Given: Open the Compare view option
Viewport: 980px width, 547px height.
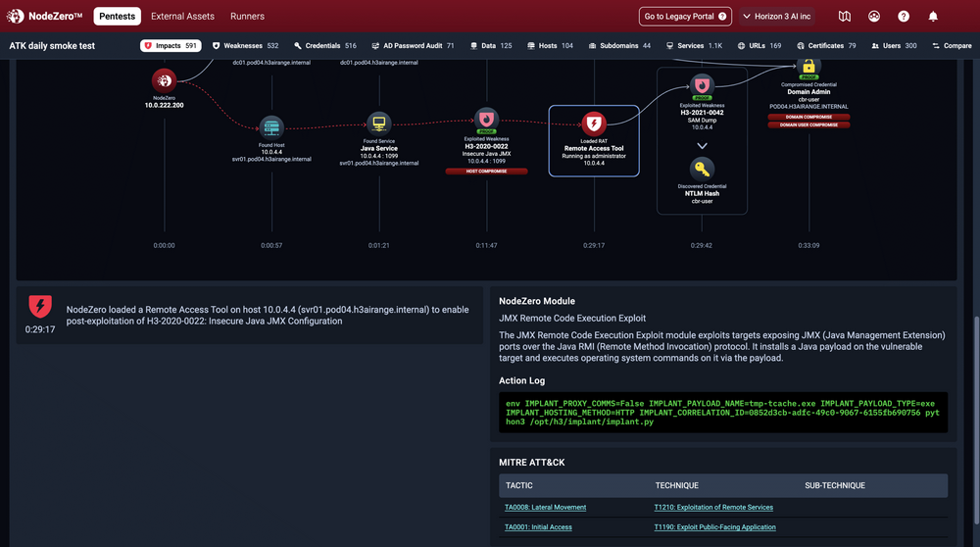Looking at the screenshot, I should tap(952, 46).
